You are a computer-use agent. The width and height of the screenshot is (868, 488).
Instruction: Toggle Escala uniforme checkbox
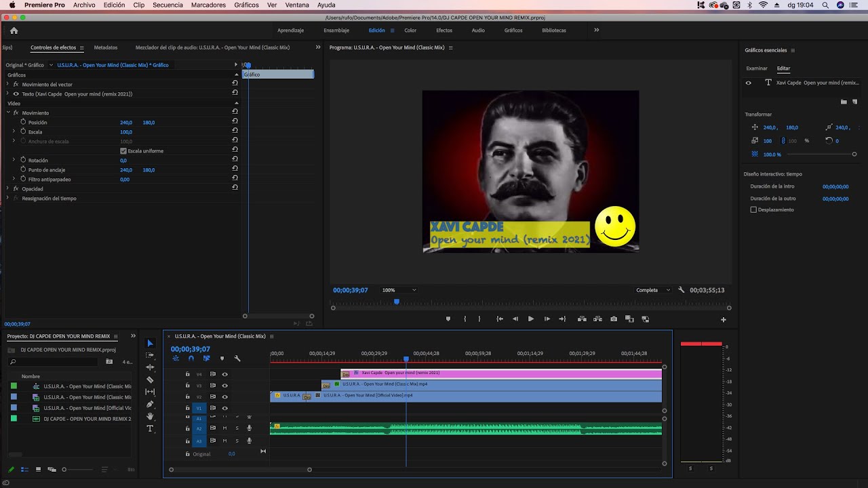pos(123,150)
